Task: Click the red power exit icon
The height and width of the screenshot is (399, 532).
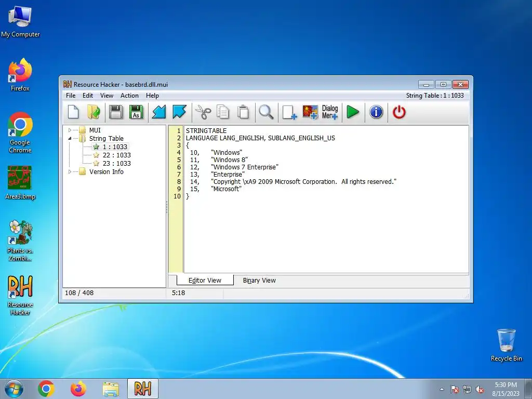Action: (399, 112)
